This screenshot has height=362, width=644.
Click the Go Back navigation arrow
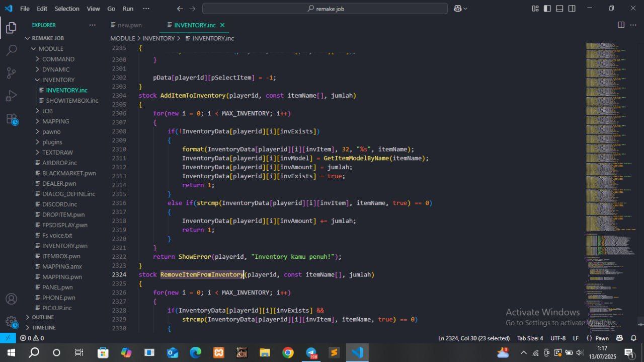point(180,9)
